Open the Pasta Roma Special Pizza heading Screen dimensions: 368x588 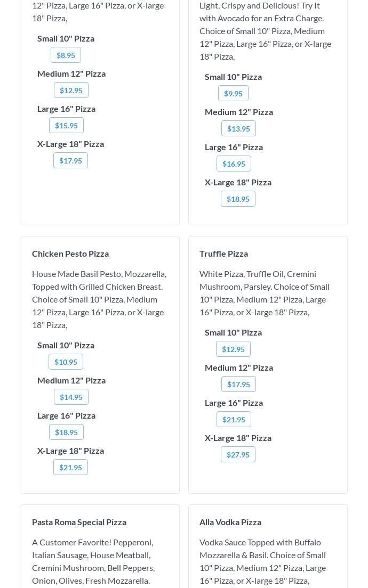coord(79,522)
